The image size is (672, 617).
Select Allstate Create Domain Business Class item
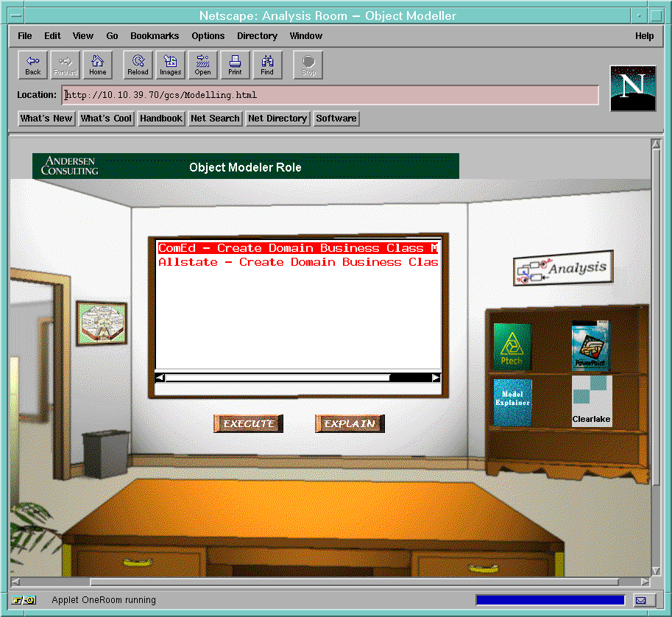click(297, 262)
